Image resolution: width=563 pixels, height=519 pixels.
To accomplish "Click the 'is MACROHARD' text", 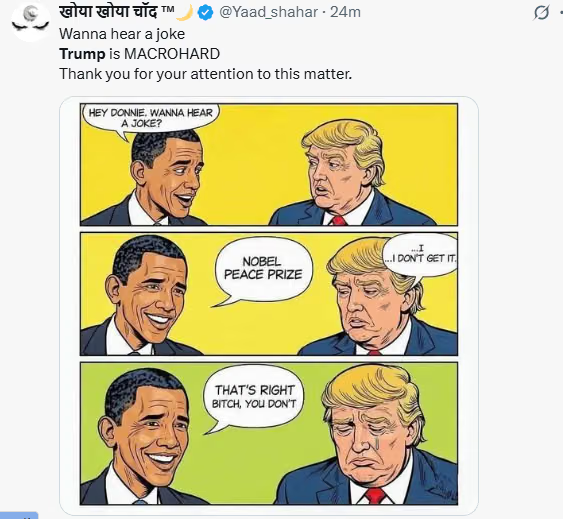I will [164, 54].
